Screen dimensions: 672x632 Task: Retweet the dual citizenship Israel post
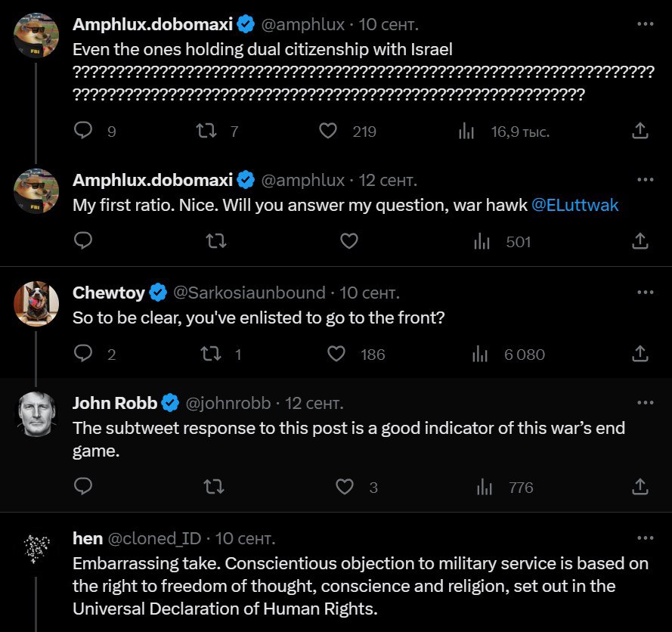pyautogui.click(x=205, y=131)
